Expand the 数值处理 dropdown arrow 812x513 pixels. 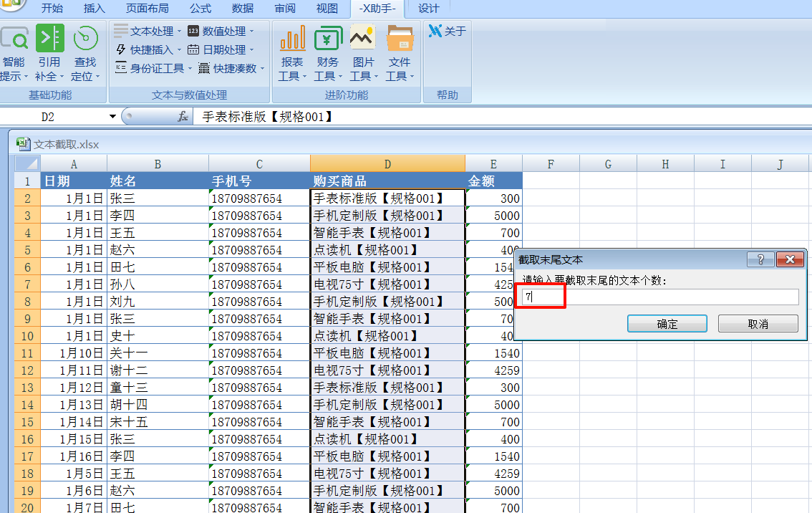[251, 31]
